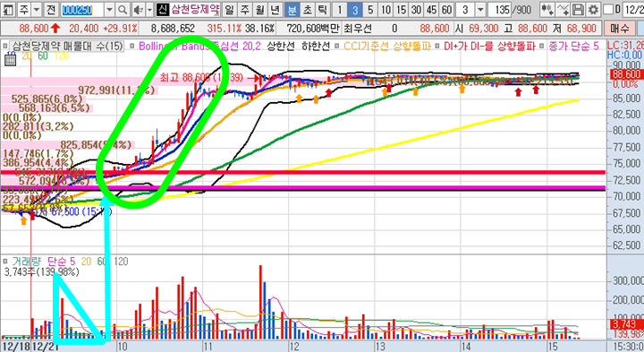Select the 년 yearly period tab

275,9
